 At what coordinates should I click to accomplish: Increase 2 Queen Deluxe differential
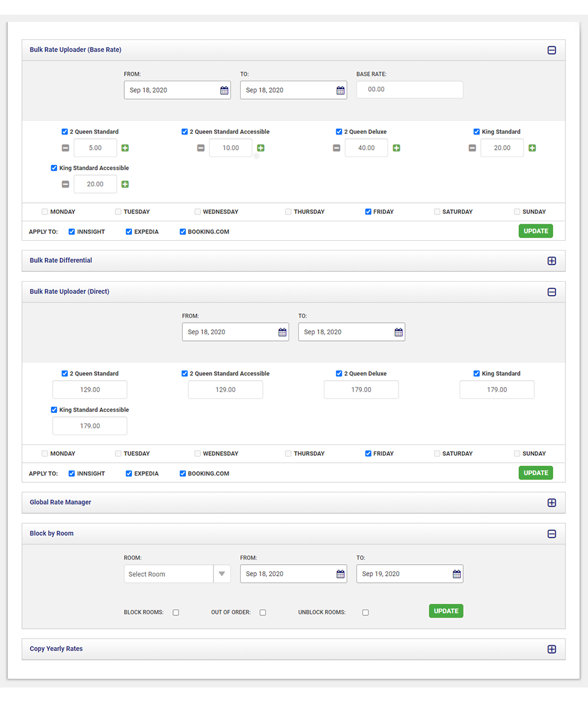pos(397,148)
